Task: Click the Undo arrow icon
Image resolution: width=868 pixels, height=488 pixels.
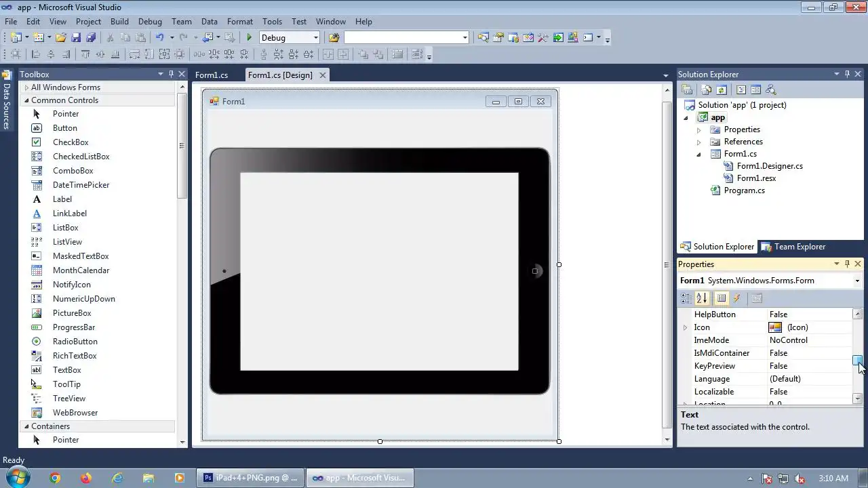Action: (159, 37)
